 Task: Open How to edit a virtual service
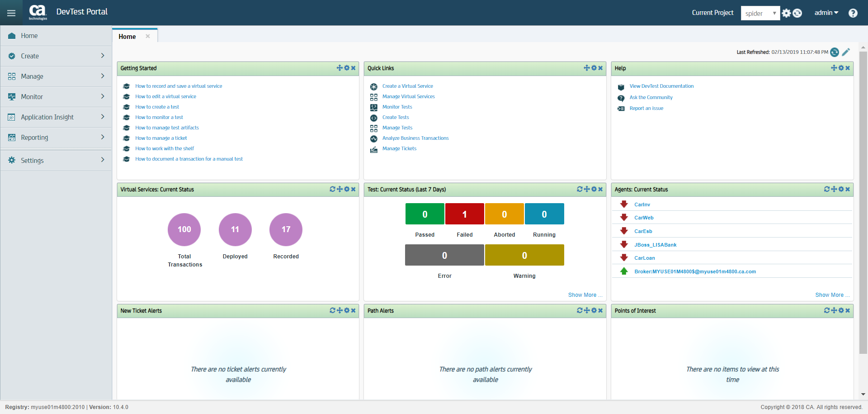tap(165, 96)
